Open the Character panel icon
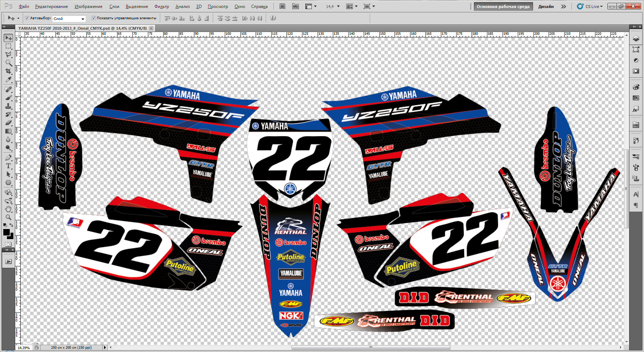The width and height of the screenshot is (644, 352). click(x=636, y=195)
